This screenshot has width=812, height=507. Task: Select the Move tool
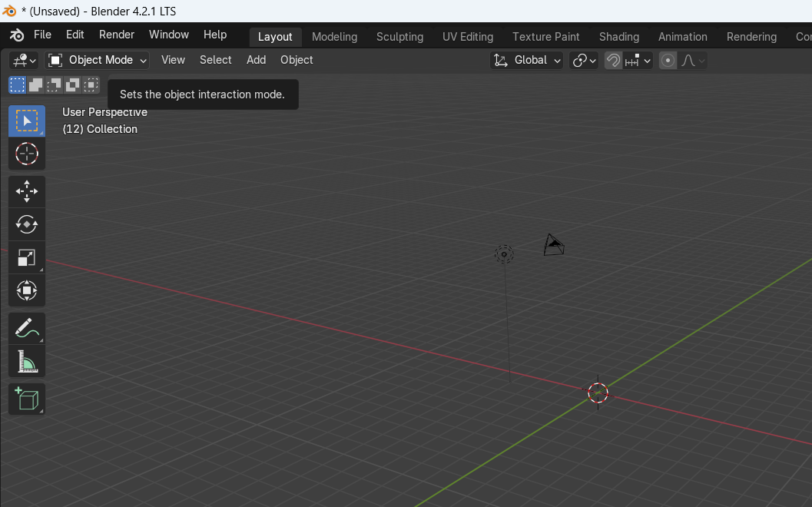tap(27, 191)
